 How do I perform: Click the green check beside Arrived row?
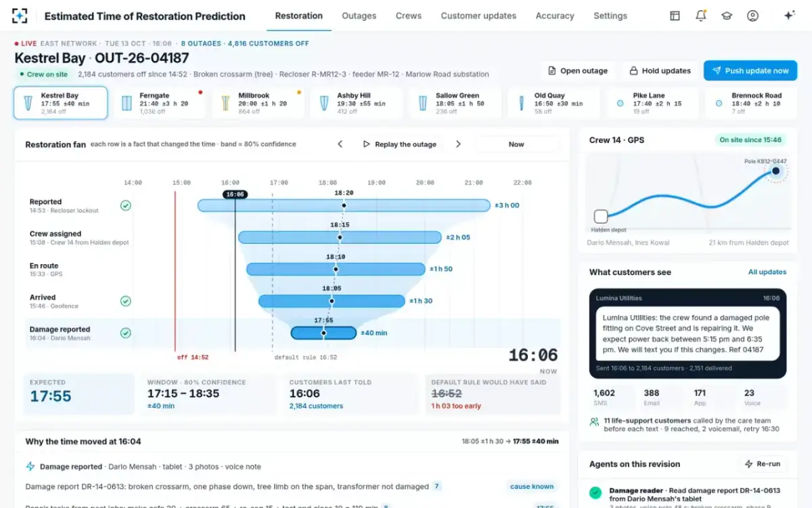pos(125,301)
